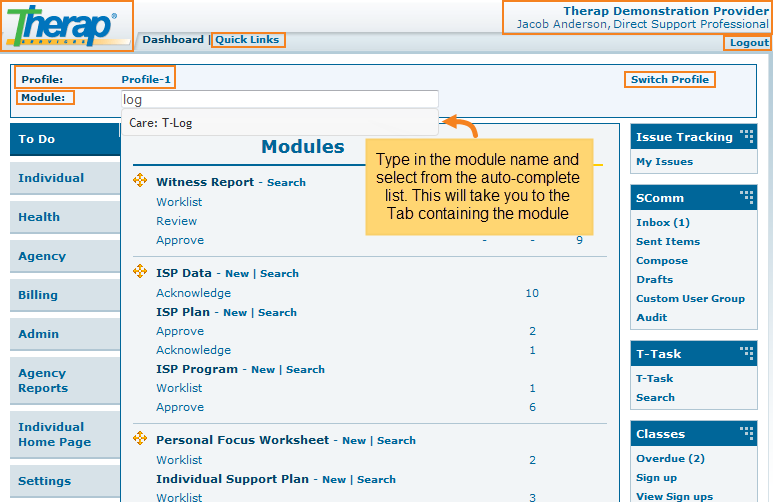Image resolution: width=773 pixels, height=502 pixels.
Task: Open Quick Links
Action: (247, 39)
